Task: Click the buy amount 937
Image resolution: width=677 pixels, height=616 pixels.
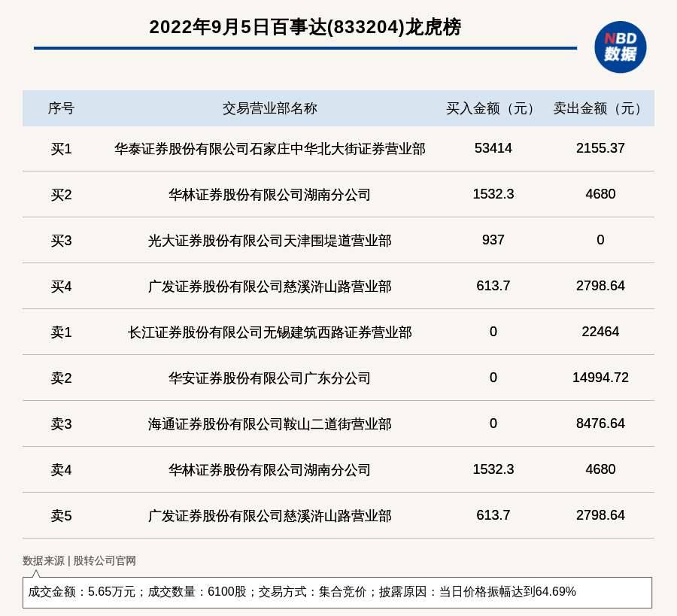Action: [493, 240]
